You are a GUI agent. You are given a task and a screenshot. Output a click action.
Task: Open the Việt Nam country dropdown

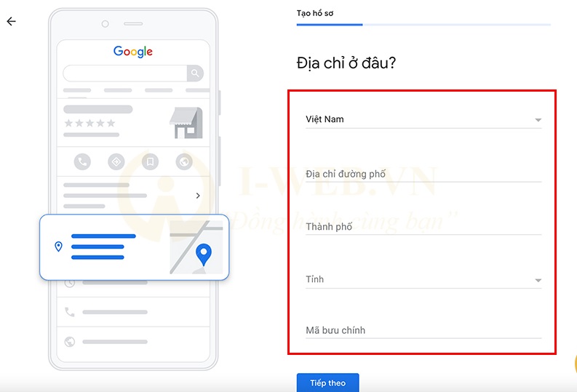pos(423,119)
